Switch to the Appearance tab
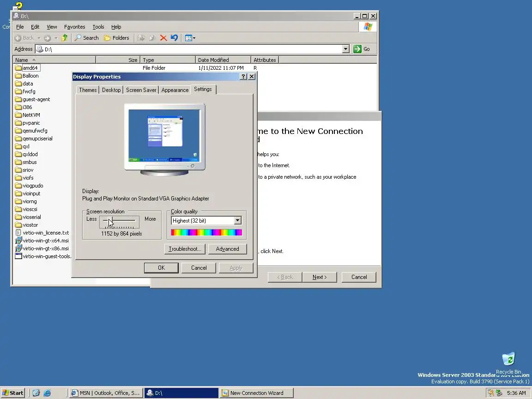The width and height of the screenshot is (532, 399). click(175, 90)
